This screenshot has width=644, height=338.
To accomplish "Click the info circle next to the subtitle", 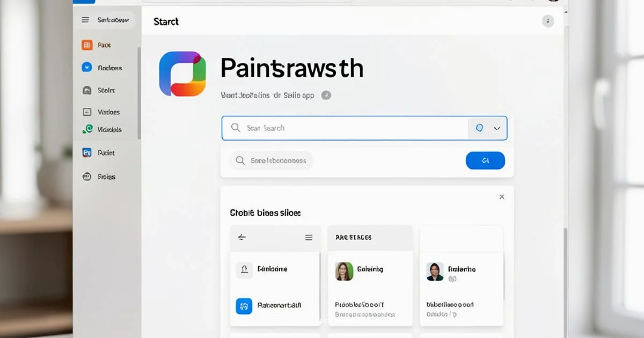I will 326,95.
